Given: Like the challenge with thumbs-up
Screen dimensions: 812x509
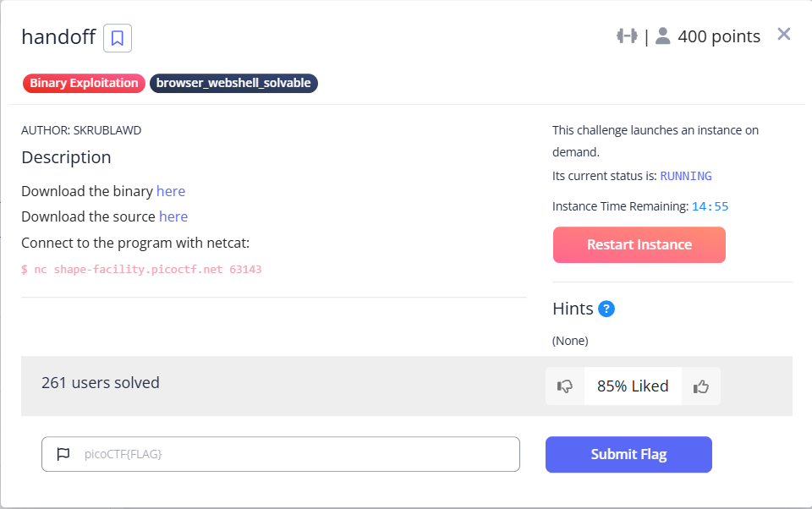Looking at the screenshot, I should [700, 386].
